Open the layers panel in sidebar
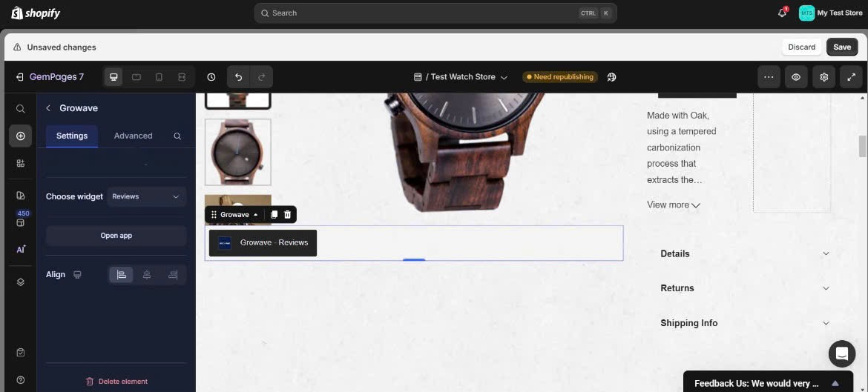 (21, 282)
